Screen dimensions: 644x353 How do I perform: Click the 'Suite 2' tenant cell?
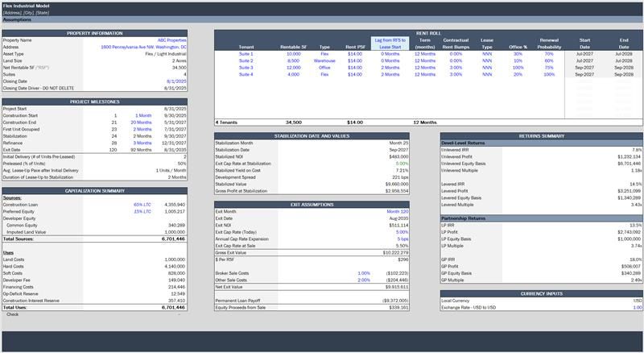click(x=246, y=61)
